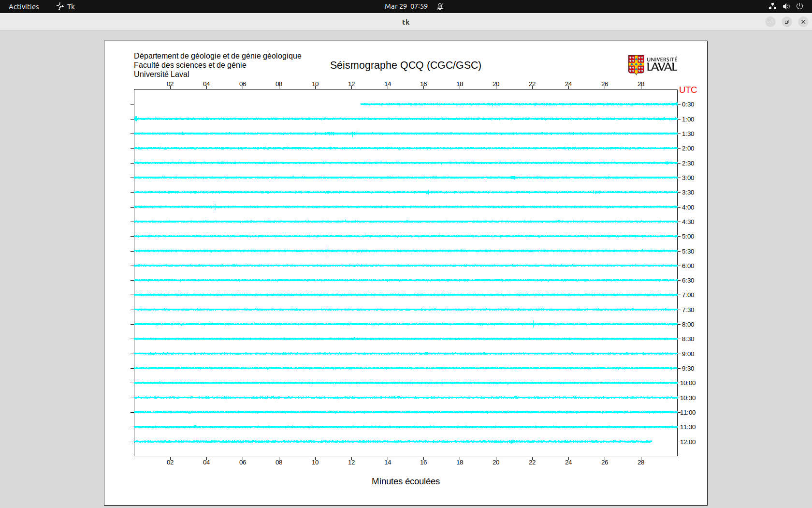Viewport: 812px width, 508px height.
Task: Click the large spike on the 5:30 trace
Action: [327, 251]
